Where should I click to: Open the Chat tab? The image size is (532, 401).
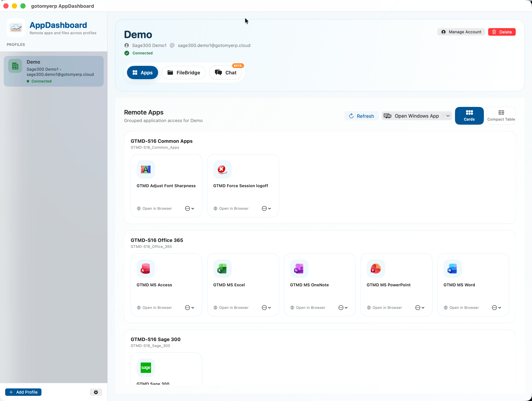click(225, 73)
